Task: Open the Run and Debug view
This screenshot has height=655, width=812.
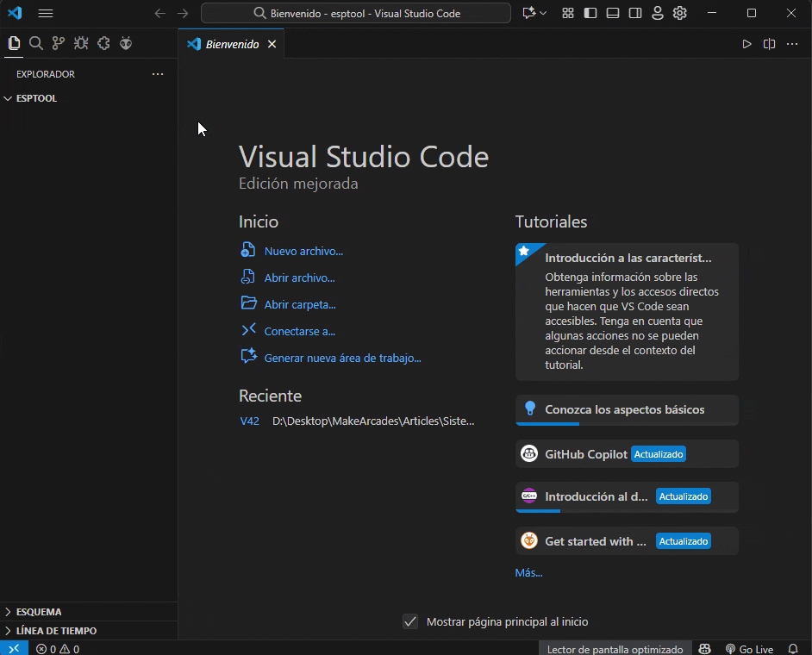Action: (x=81, y=43)
